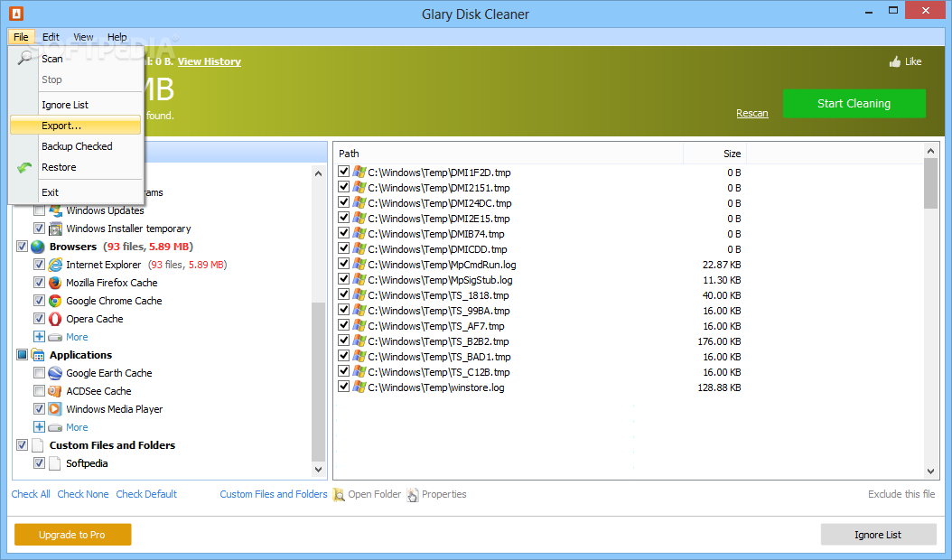Viewport: 952px width, 560px height.
Task: Click the Mozilla Firefox icon
Action: point(55,283)
